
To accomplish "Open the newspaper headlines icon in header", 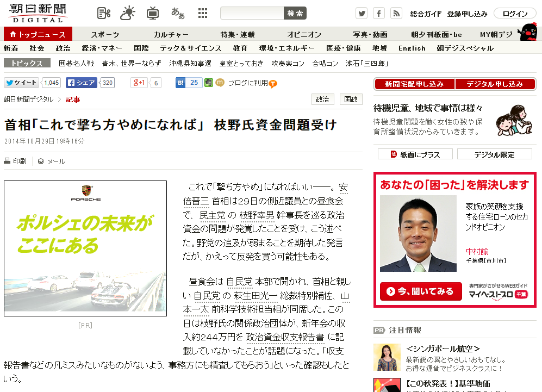I will pyautogui.click(x=104, y=14).
